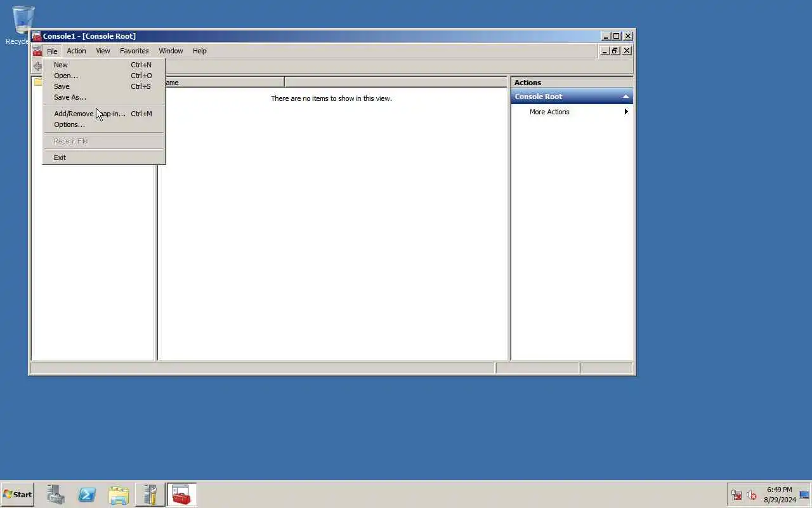Open the View menu
This screenshot has width=812, height=508.
pos(103,51)
